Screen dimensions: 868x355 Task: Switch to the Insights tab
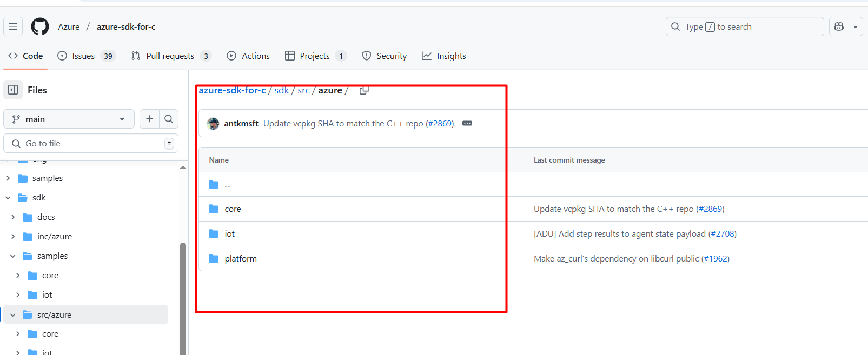click(x=444, y=56)
